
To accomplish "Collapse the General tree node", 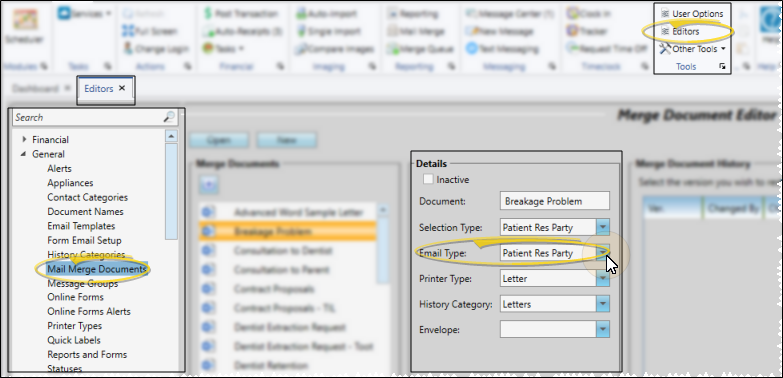I will pos(24,154).
